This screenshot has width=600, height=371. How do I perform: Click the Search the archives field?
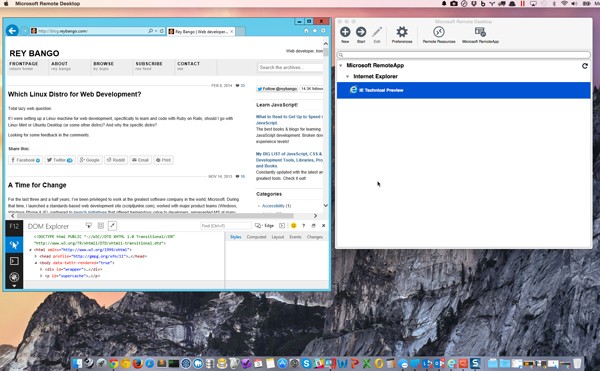[290, 67]
